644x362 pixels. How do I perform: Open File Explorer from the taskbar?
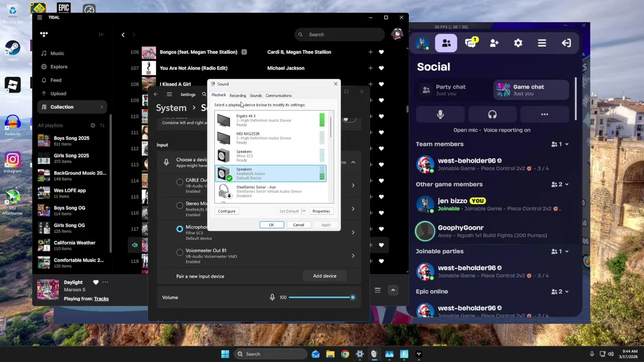[x=330, y=354]
